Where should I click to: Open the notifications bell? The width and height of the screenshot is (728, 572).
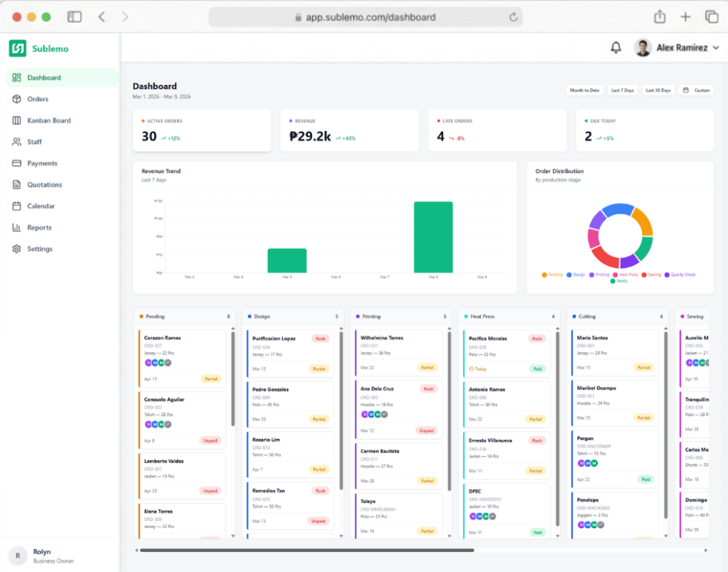(616, 48)
